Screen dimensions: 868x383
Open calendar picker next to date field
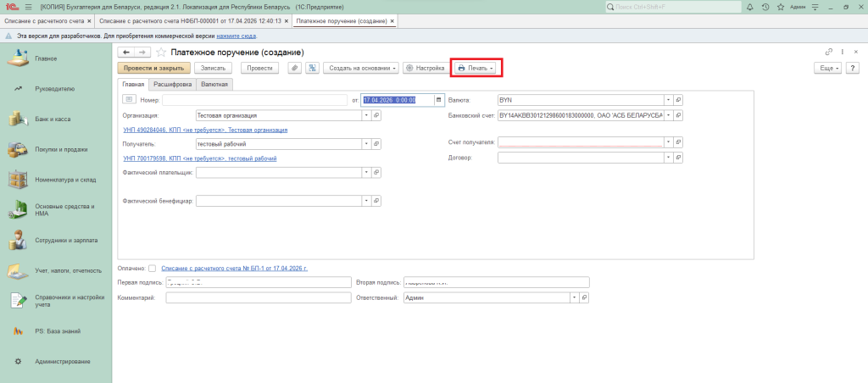(438, 100)
